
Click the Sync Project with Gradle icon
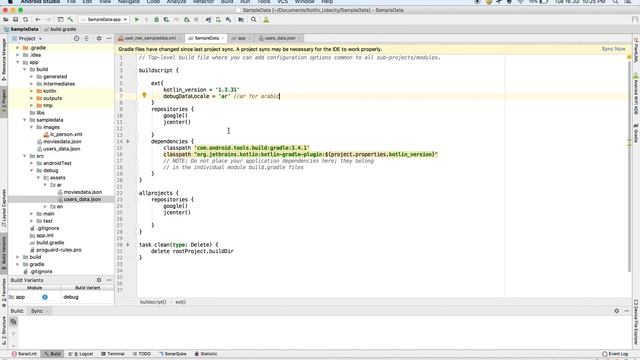(208, 19)
